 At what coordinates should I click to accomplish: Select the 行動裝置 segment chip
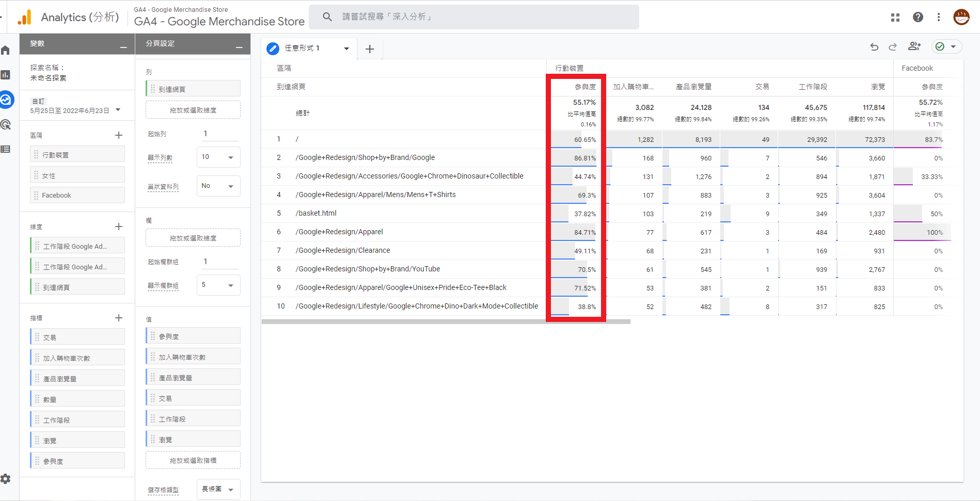pos(77,154)
